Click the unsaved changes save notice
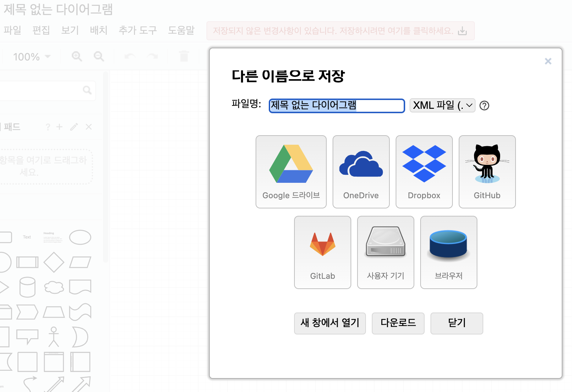The height and width of the screenshot is (392, 572). pyautogui.click(x=341, y=31)
